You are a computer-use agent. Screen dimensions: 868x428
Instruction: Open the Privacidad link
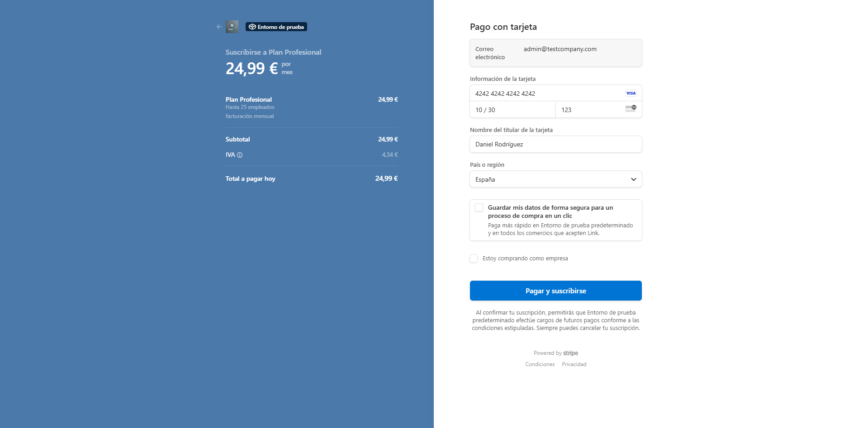coord(574,364)
